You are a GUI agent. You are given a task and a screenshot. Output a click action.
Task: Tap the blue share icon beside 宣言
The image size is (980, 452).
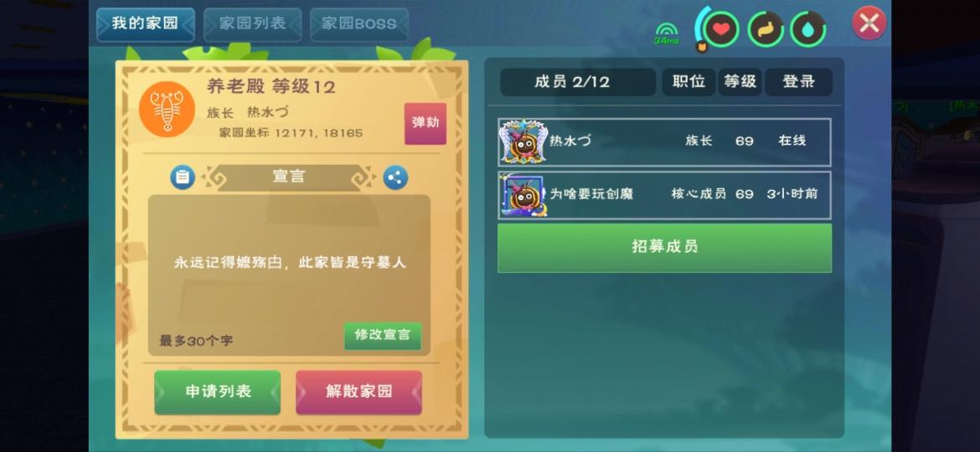tap(395, 177)
